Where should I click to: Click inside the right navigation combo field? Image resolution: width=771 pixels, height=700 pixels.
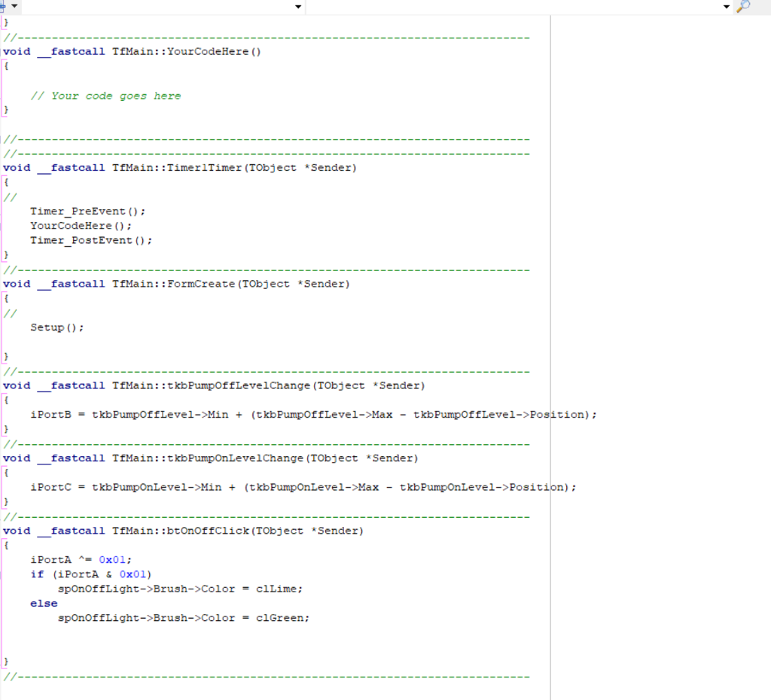tap(512, 7)
